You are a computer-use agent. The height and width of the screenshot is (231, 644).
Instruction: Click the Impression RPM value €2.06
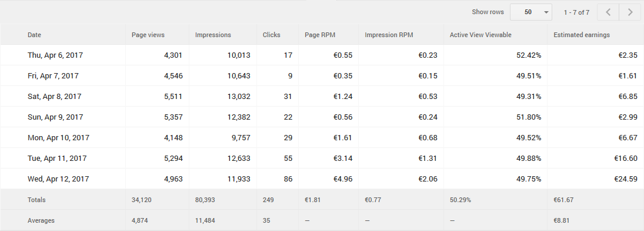pyautogui.click(x=428, y=179)
